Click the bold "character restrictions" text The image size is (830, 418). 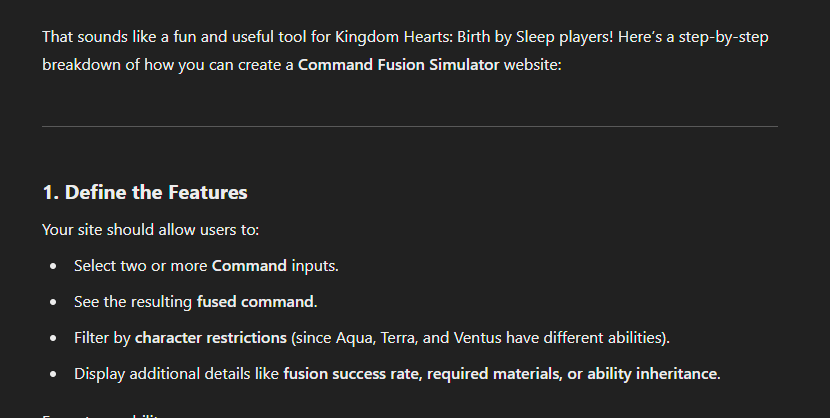[x=211, y=338]
